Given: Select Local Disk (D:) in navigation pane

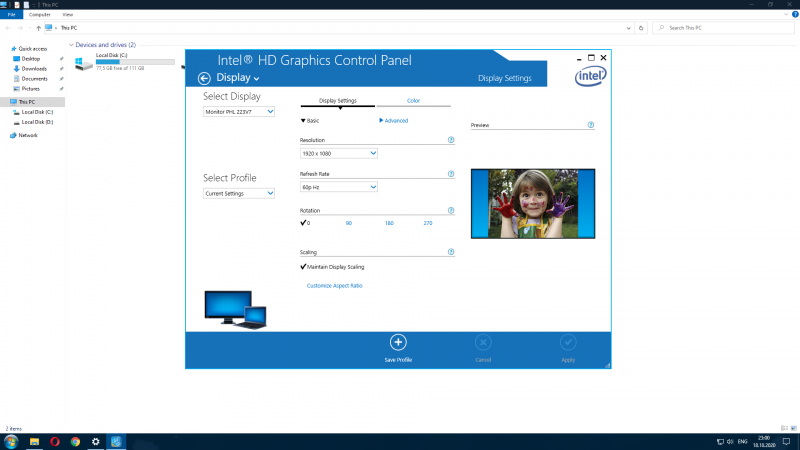Looking at the screenshot, I should (37, 122).
